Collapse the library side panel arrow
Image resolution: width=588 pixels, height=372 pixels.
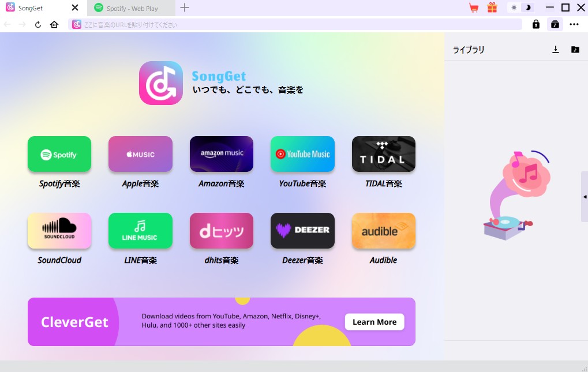[x=585, y=197]
